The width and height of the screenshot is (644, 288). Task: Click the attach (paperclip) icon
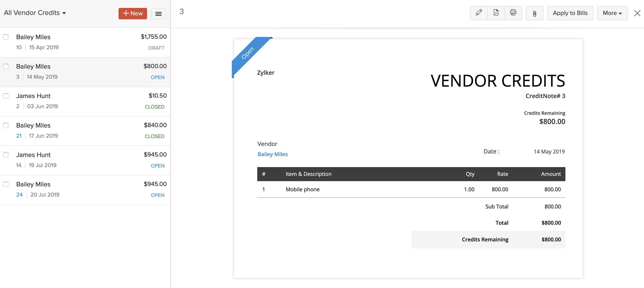tap(534, 13)
